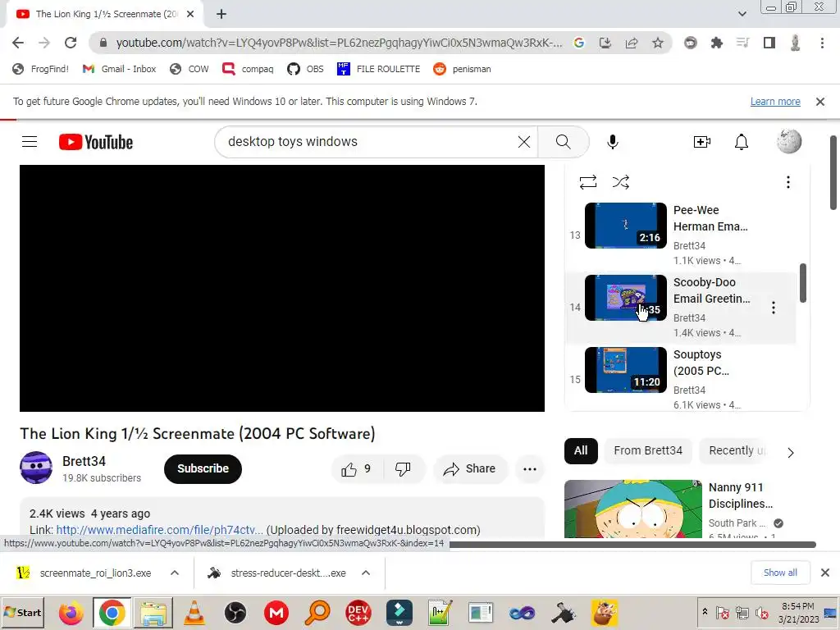Like the video with thumbs up

pyautogui.click(x=356, y=469)
